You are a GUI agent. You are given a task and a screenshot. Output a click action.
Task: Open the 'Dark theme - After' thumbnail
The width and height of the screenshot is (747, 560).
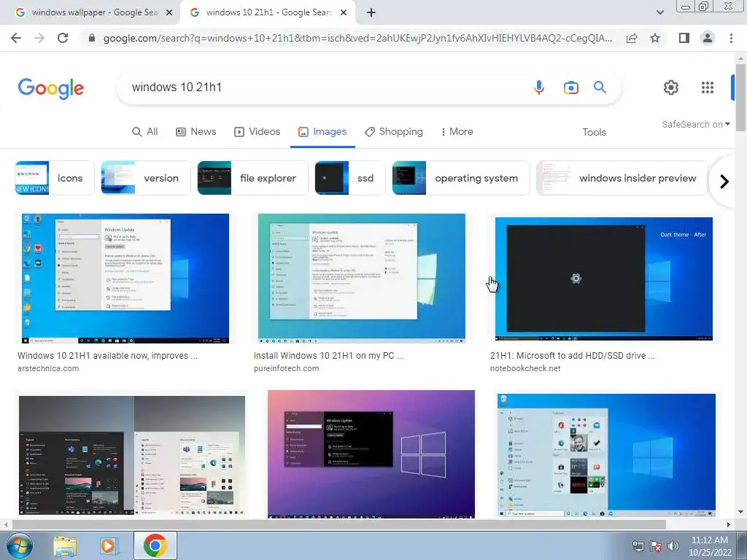pos(603,279)
